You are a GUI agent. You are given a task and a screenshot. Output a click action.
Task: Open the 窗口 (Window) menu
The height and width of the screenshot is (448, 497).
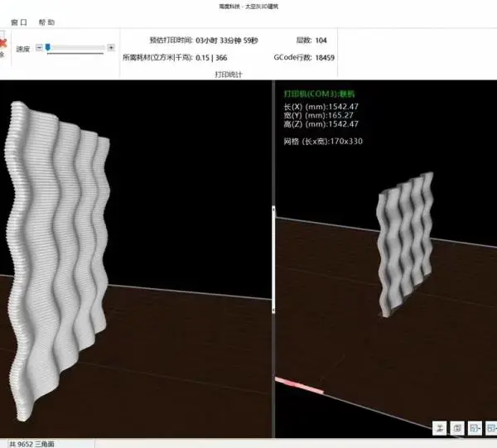[x=19, y=22]
